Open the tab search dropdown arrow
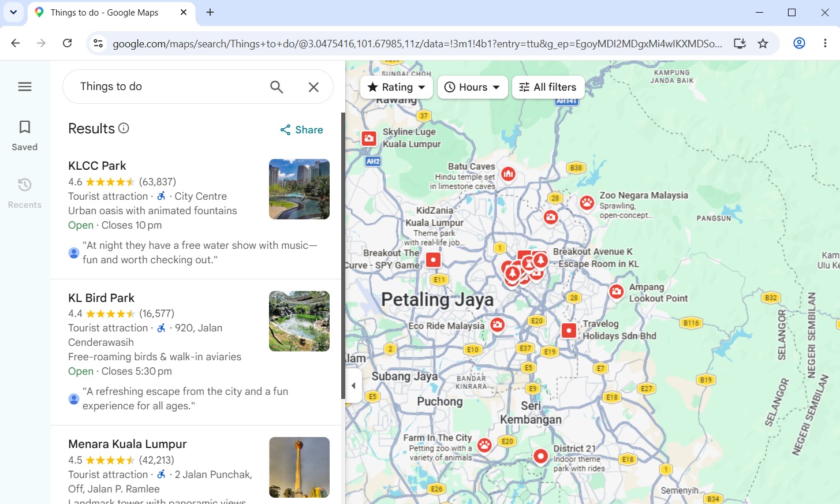Viewport: 840px width, 504px height. (x=13, y=12)
